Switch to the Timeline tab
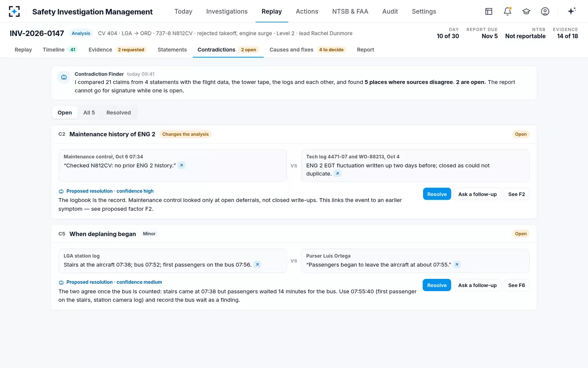The height and width of the screenshot is (368, 588). [60, 50]
